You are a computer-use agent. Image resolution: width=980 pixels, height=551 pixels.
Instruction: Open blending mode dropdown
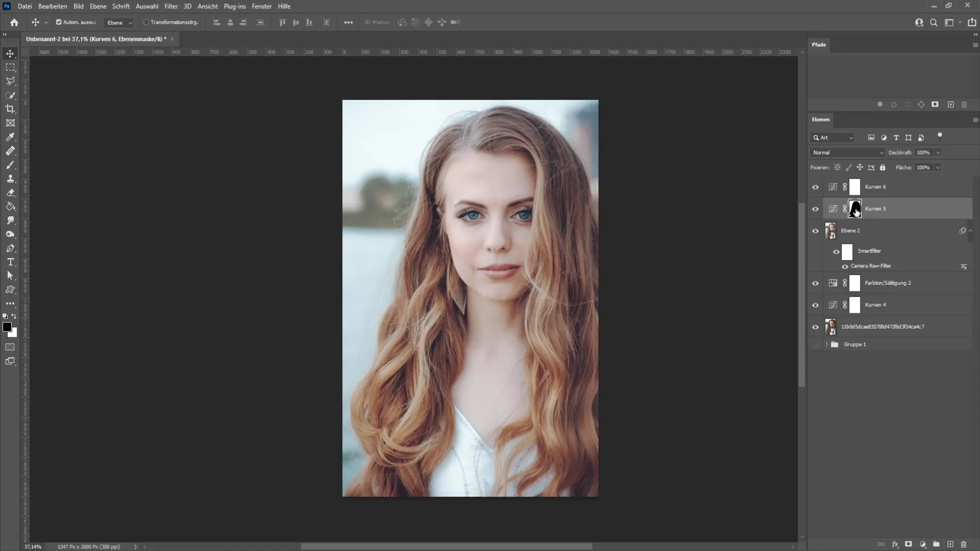847,152
